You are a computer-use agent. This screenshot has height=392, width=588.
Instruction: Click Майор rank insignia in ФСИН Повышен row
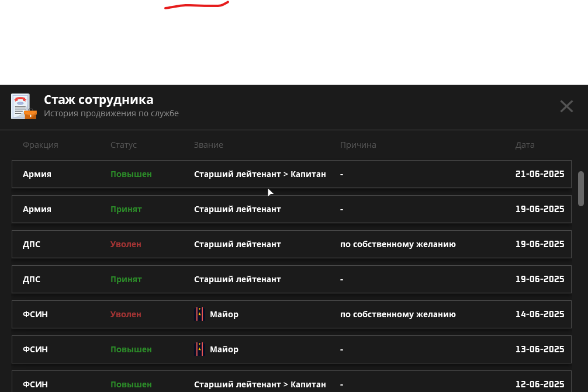[x=199, y=349]
